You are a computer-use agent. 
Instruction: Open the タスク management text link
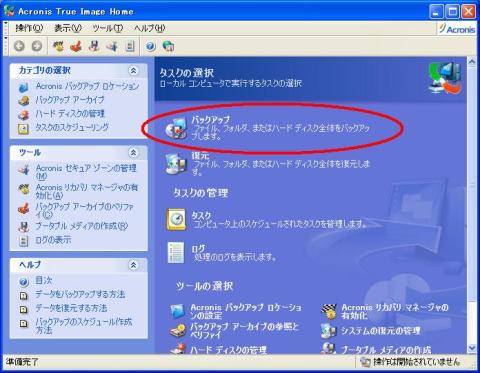click(201, 215)
